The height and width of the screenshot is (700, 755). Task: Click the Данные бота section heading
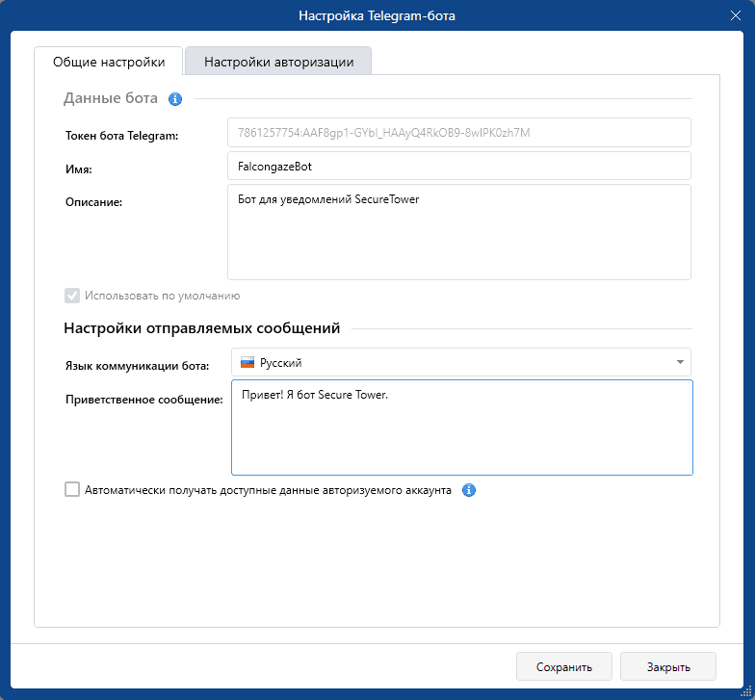pyautogui.click(x=111, y=98)
